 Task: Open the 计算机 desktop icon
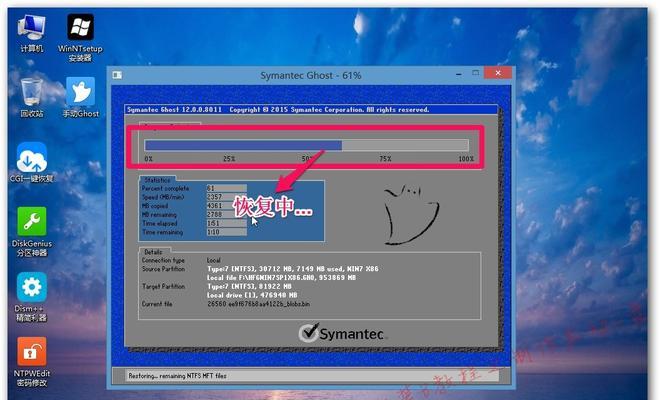32,33
